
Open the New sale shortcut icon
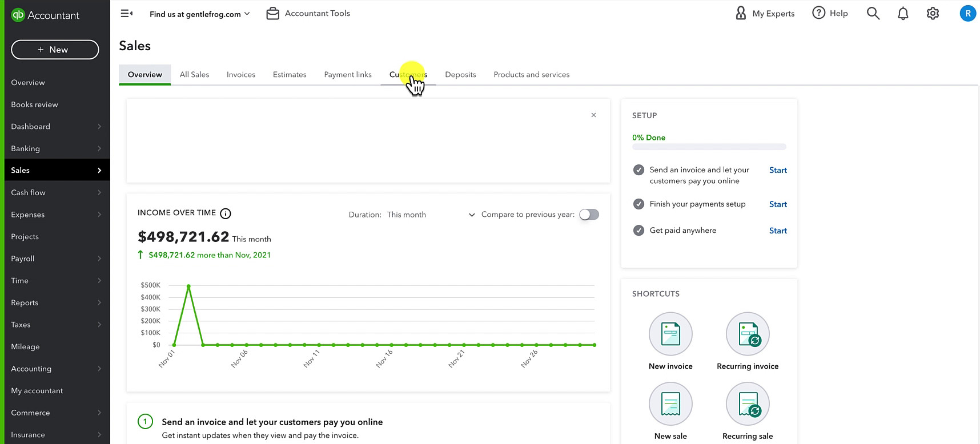(670, 404)
